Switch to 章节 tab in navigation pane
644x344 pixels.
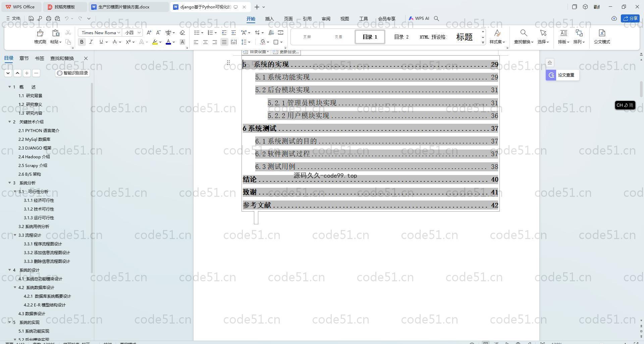pyautogui.click(x=24, y=58)
